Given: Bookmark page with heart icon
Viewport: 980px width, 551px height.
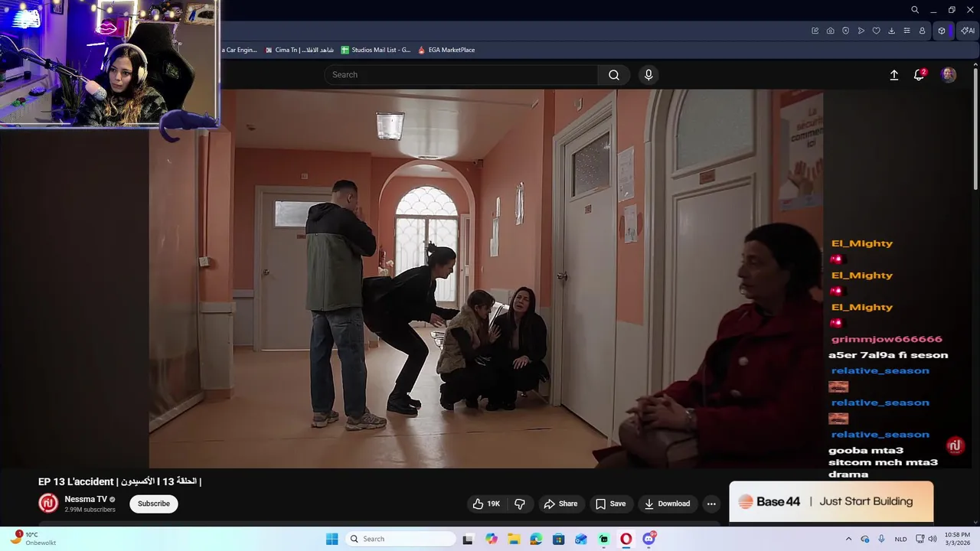Looking at the screenshot, I should 877,31.
